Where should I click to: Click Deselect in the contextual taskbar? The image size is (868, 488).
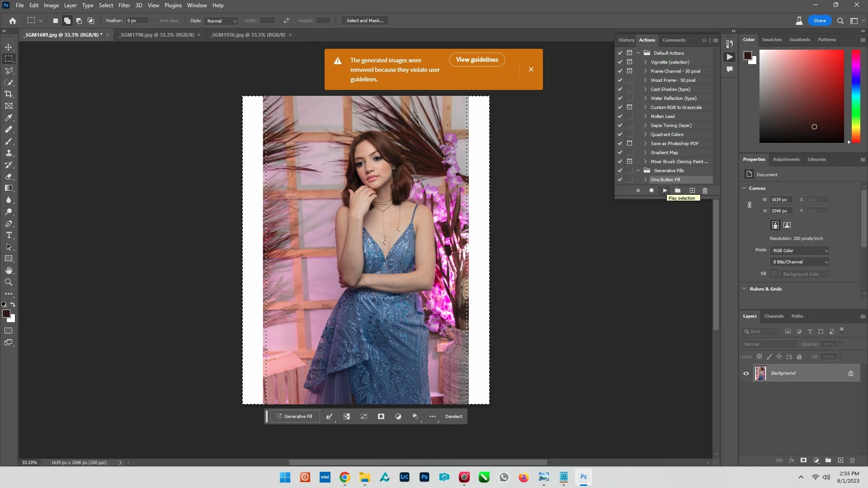pyautogui.click(x=453, y=417)
